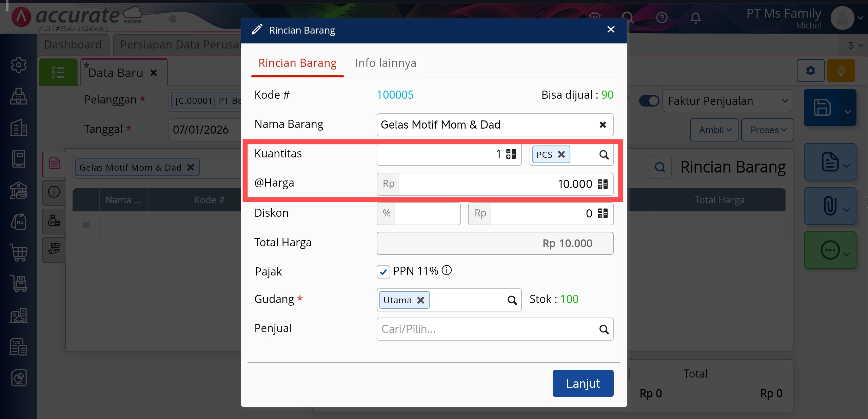Remove the PCS unit tag
Image resolution: width=868 pixels, height=419 pixels.
[x=561, y=154]
